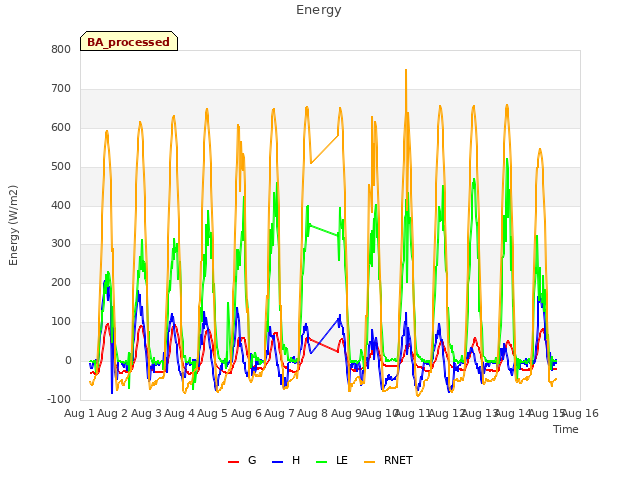Image resolution: width=640 pixels, height=480 pixels.
Task: Click the straight green LE gap segment
Action: pos(324,230)
